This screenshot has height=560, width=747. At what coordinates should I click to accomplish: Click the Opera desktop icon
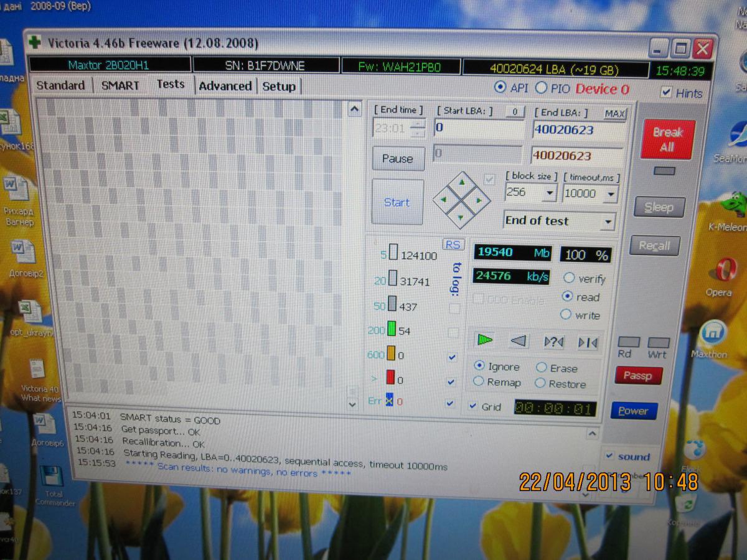click(721, 274)
